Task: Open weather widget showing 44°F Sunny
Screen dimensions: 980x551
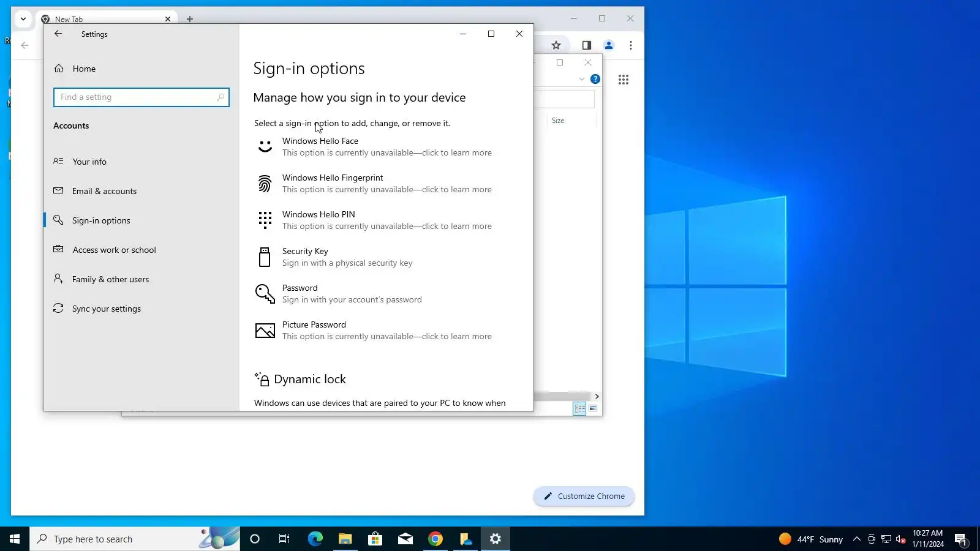Action: (x=811, y=539)
